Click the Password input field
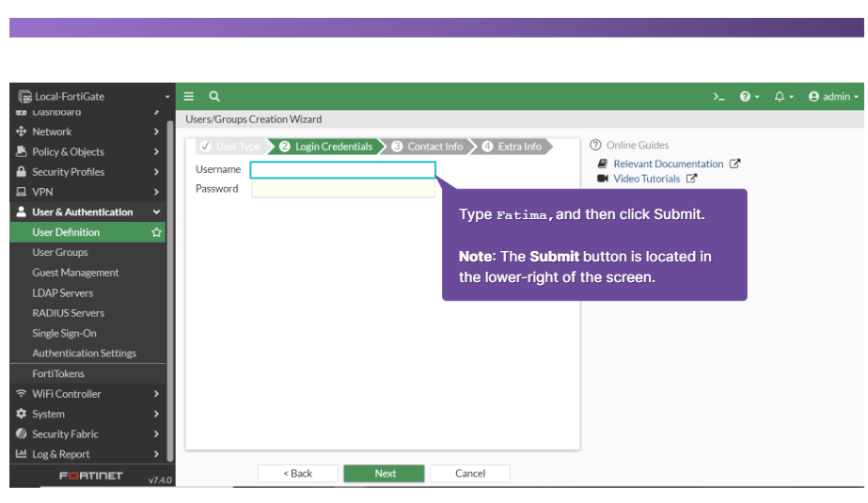The height and width of the screenshot is (503, 868). [342, 189]
